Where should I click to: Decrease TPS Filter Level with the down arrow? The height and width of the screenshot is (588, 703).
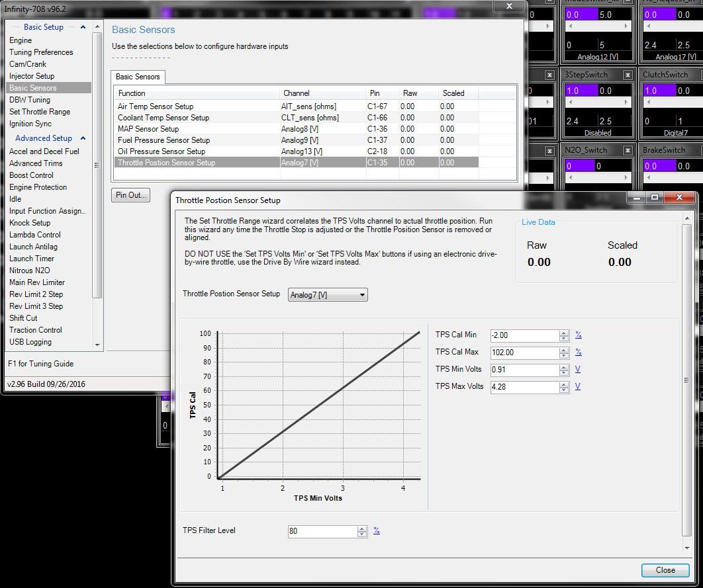coord(362,534)
